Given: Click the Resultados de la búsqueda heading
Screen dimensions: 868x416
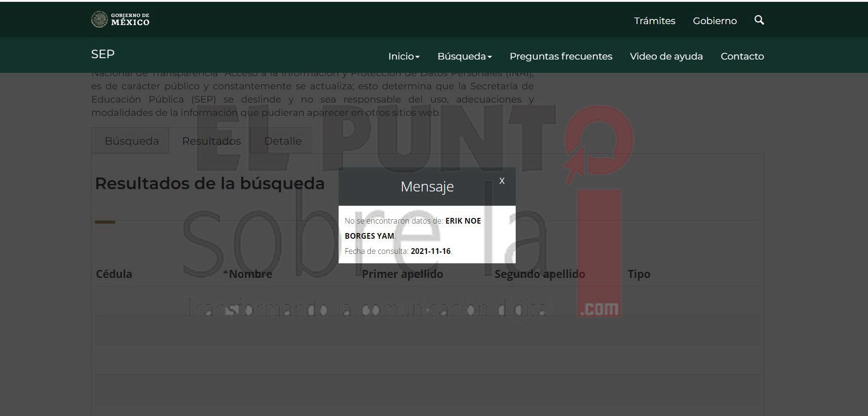Looking at the screenshot, I should (210, 183).
